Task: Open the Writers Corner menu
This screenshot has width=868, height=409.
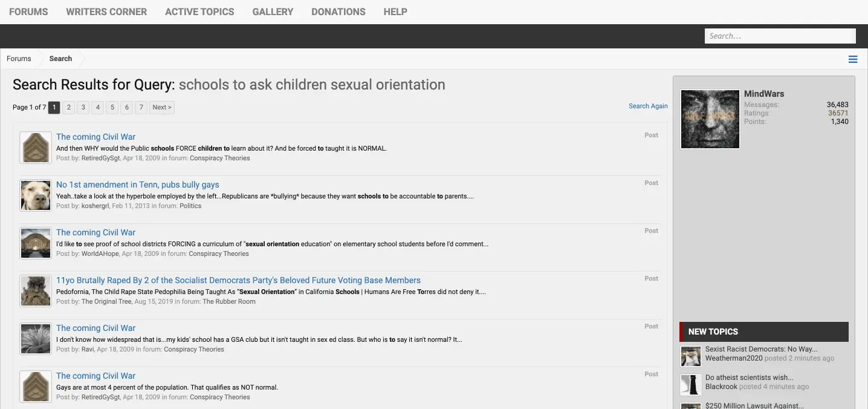Action: [106, 11]
